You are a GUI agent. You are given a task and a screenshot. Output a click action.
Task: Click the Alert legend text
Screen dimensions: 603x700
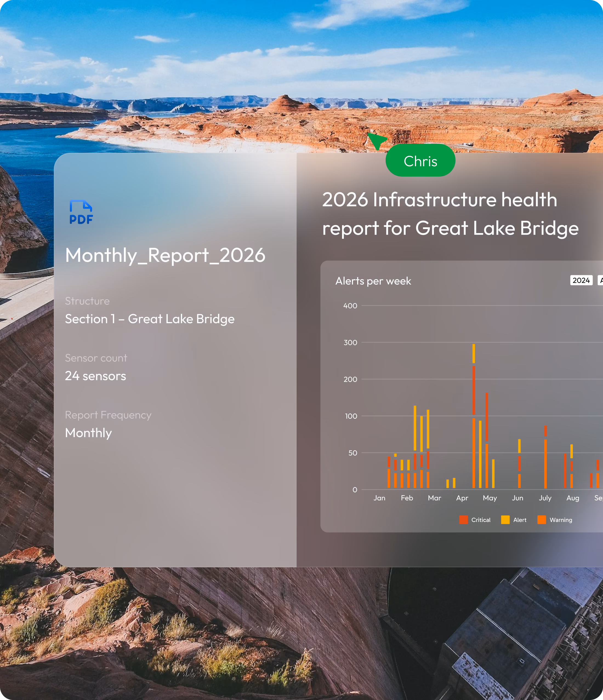coord(519,520)
